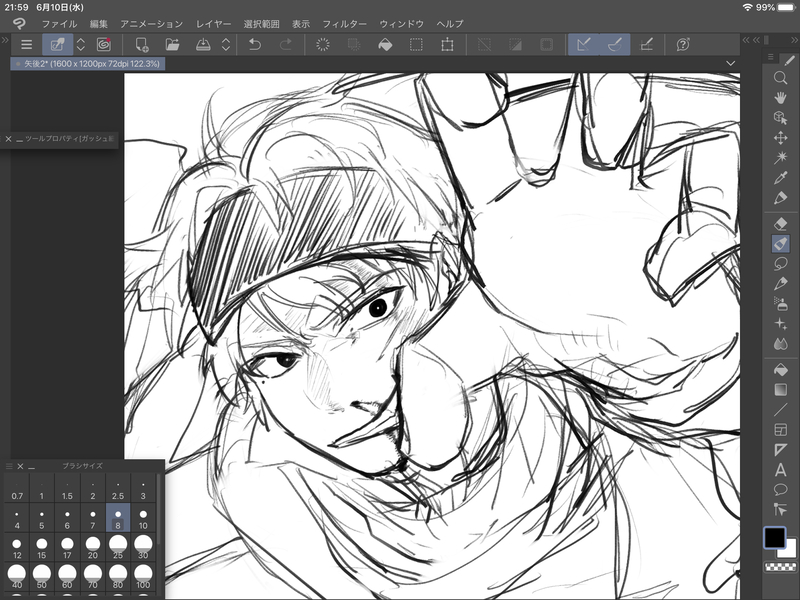Image resolution: width=800 pixels, height=600 pixels.
Task: Open the ファイル menu
Action: tap(59, 24)
